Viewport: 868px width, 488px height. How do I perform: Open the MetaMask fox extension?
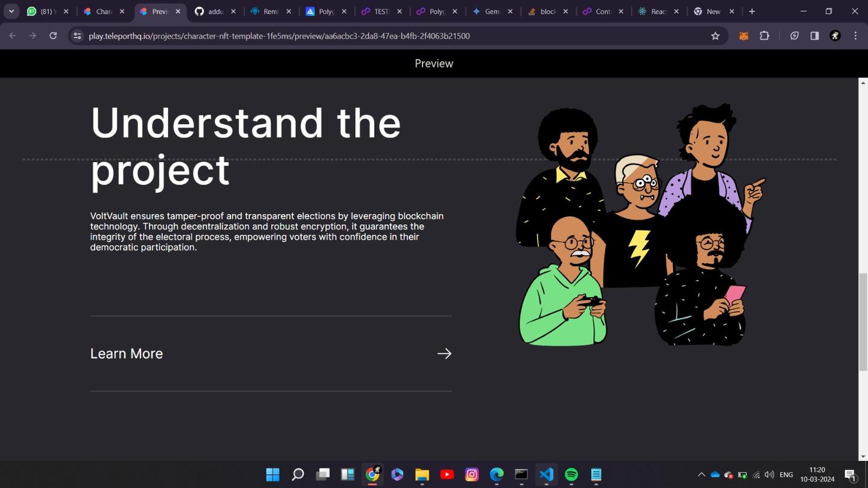(744, 36)
